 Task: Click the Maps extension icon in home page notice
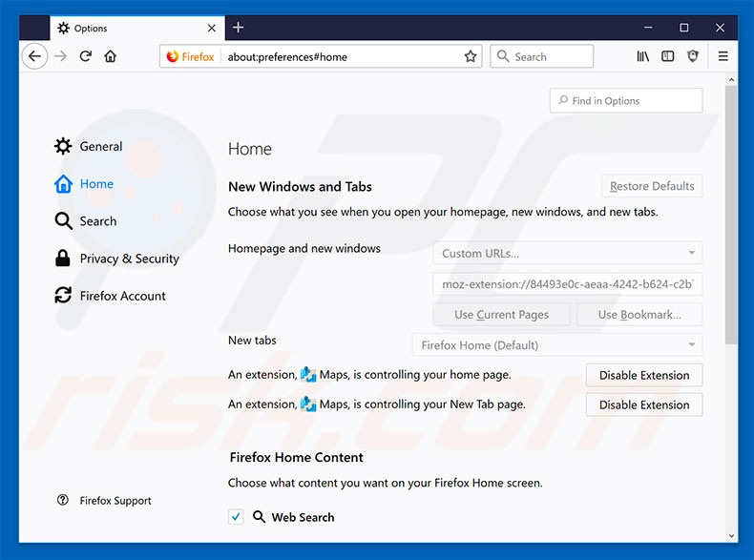(x=308, y=375)
